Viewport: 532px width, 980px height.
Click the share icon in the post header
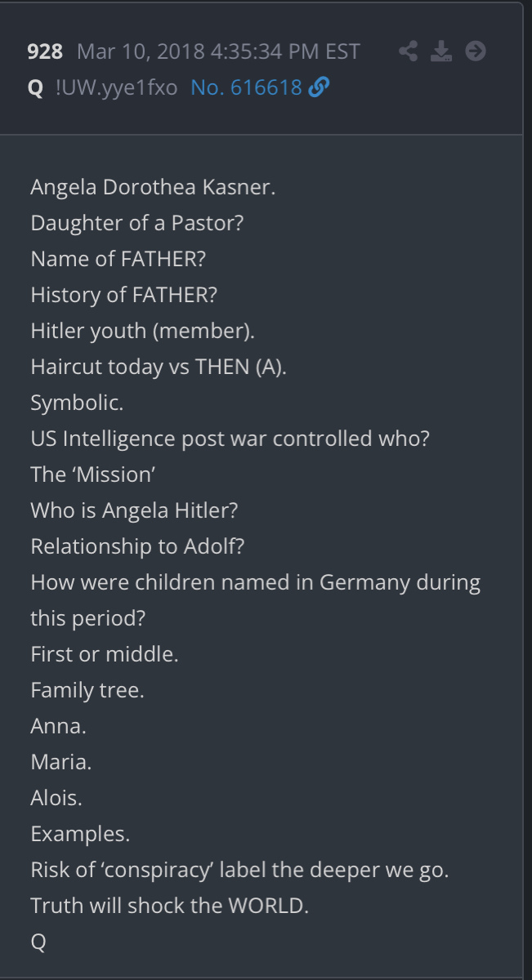tap(408, 51)
